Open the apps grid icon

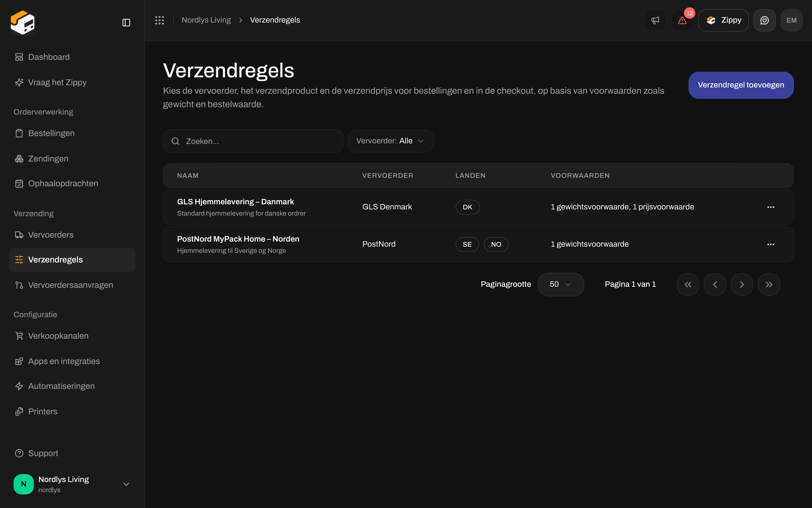(x=159, y=20)
